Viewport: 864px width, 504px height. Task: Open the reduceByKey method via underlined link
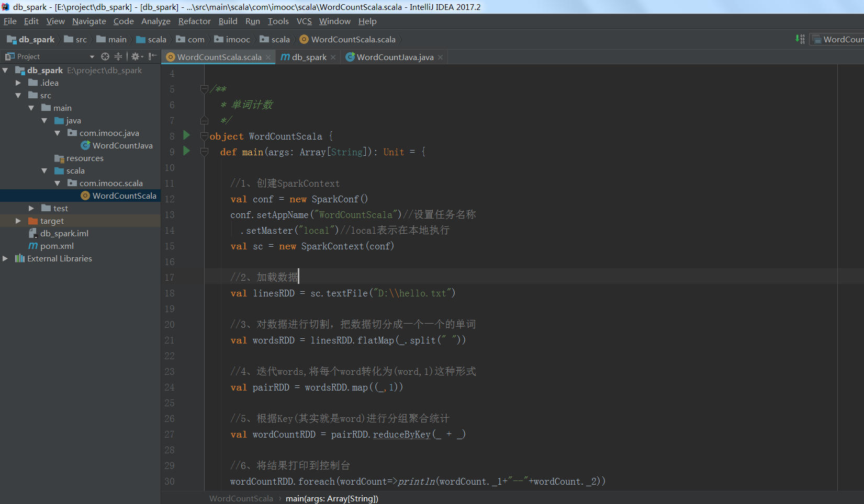click(x=401, y=434)
